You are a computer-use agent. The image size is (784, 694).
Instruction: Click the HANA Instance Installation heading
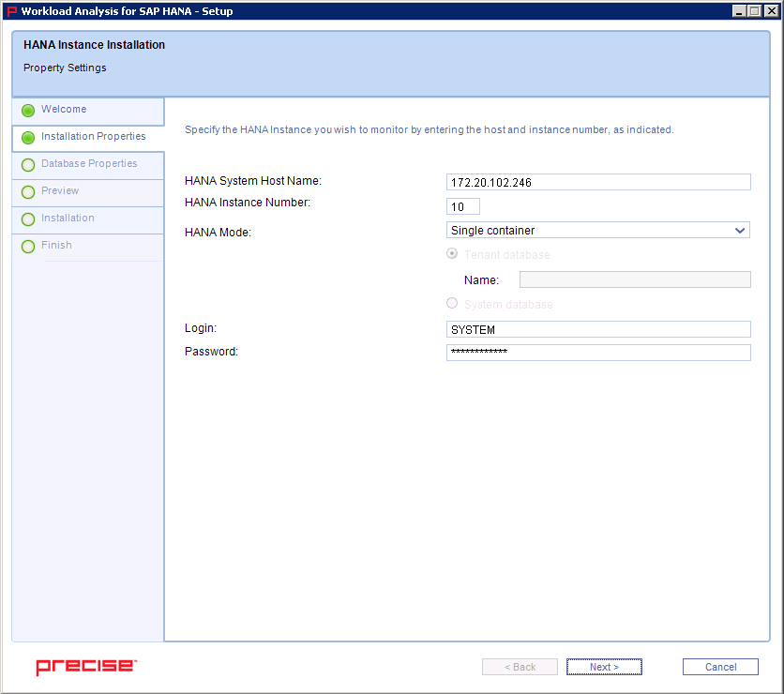point(94,45)
